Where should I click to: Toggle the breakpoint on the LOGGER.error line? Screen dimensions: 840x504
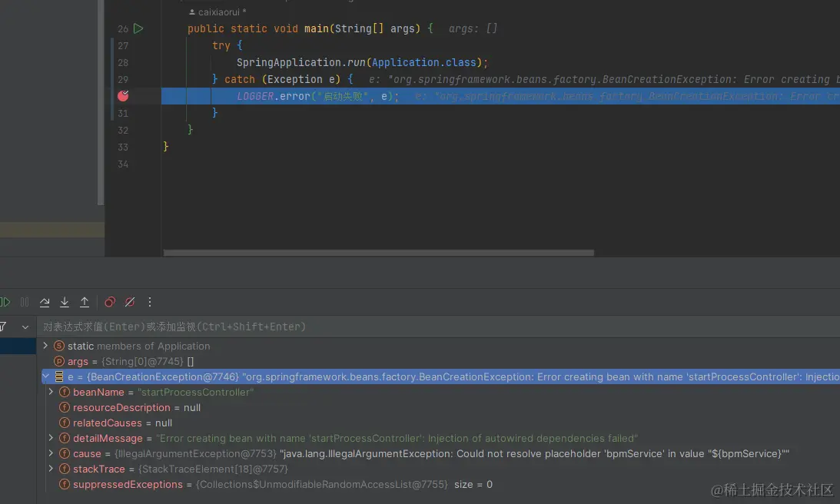123,96
